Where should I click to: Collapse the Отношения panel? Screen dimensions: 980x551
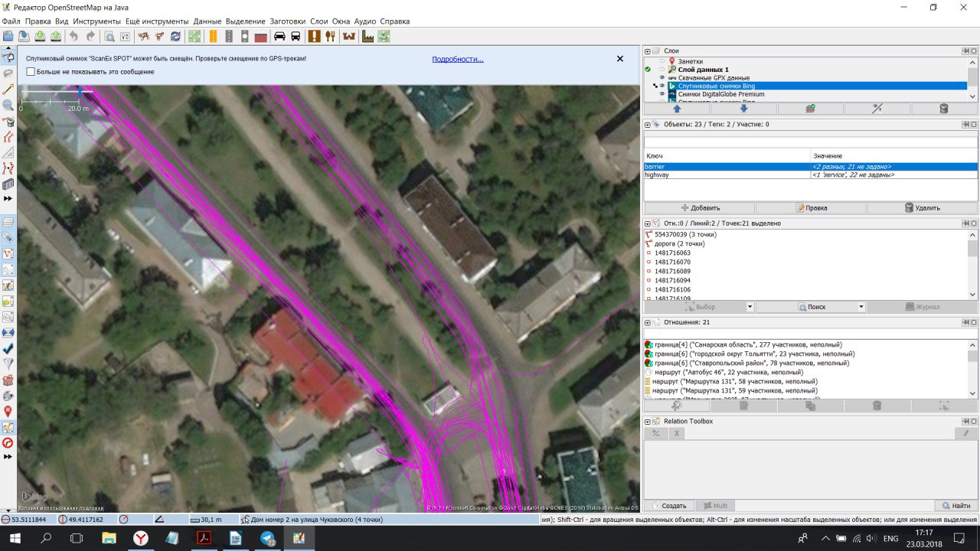click(648, 323)
